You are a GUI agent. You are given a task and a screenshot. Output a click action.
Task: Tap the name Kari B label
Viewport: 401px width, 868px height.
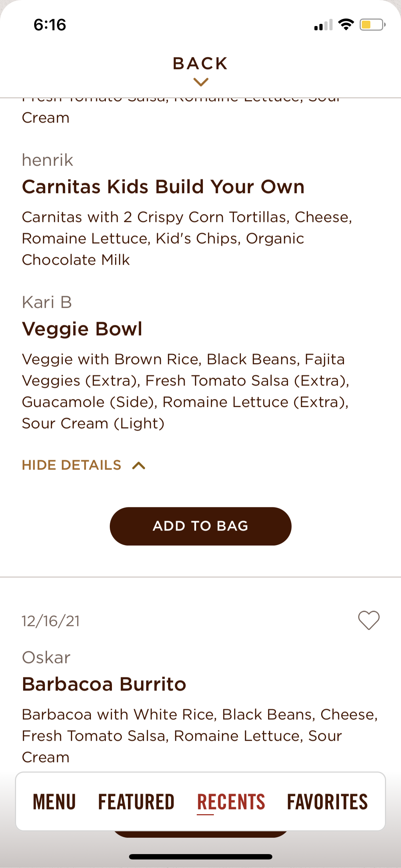coord(47,302)
